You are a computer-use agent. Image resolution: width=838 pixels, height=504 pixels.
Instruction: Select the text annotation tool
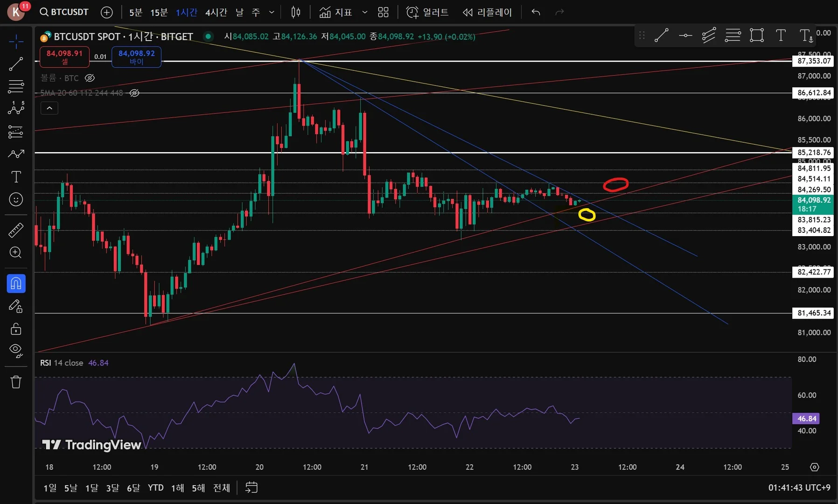16,177
